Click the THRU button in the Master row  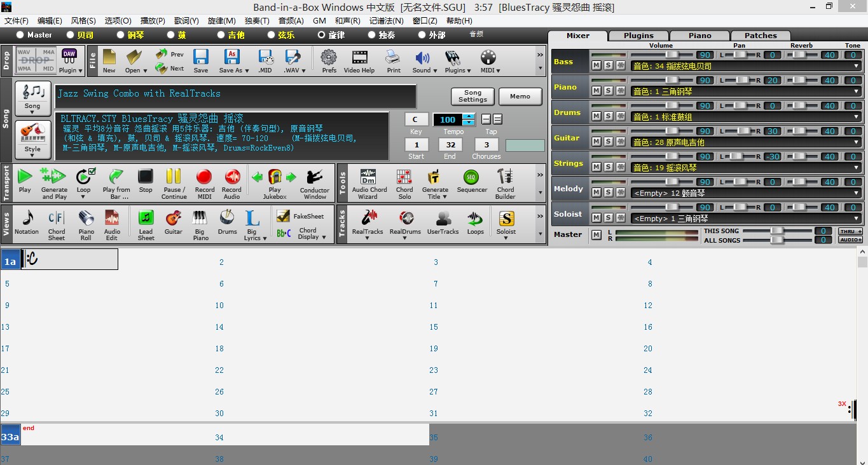(850, 231)
